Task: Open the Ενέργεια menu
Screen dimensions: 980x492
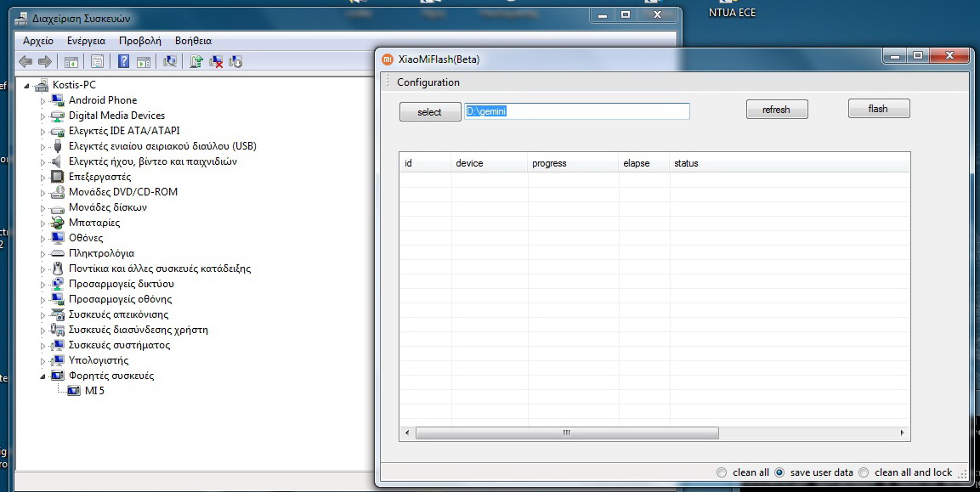Action: coord(86,41)
